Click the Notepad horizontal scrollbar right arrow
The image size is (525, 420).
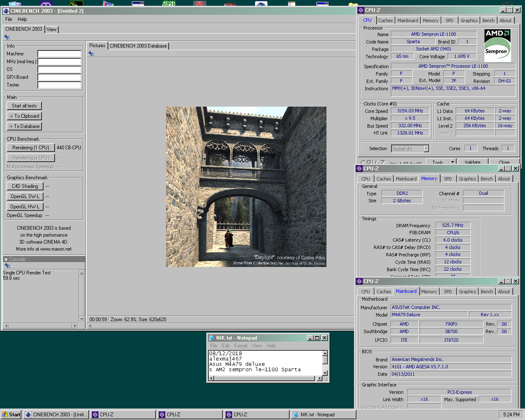(x=320, y=379)
